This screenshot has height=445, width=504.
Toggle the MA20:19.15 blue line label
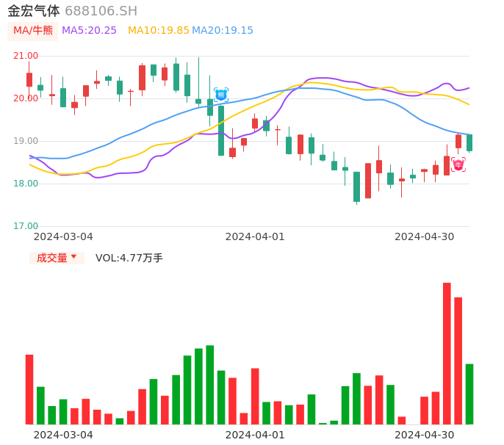click(223, 31)
